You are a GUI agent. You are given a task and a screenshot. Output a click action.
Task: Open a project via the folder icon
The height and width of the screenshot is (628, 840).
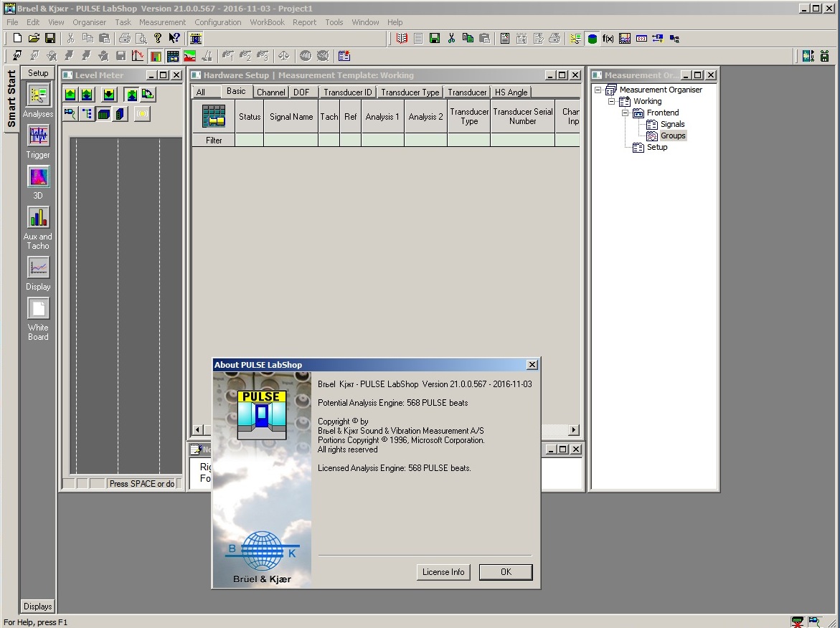point(34,38)
